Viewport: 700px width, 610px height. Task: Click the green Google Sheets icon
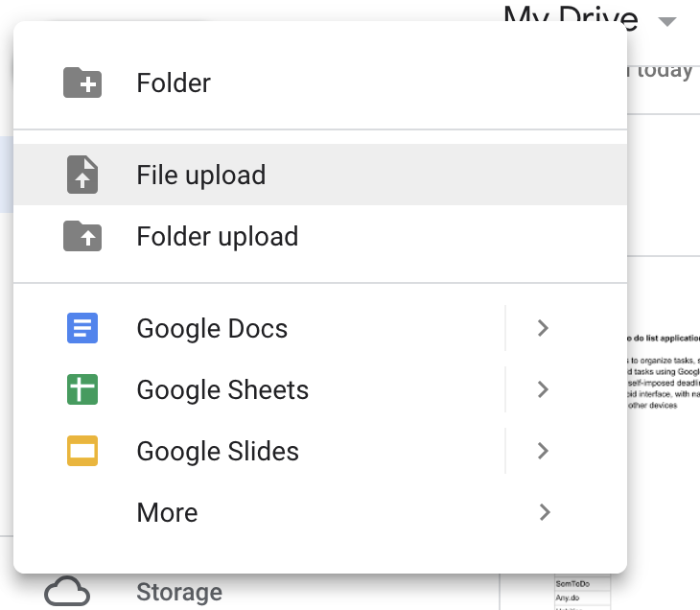pyautogui.click(x=82, y=389)
